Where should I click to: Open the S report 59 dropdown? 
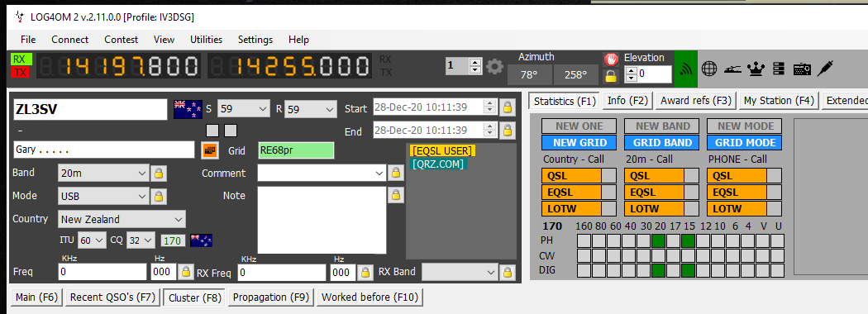pos(243,109)
